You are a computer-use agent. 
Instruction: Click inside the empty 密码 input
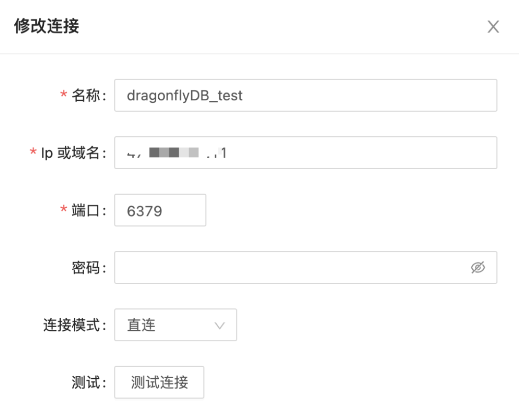290,268
